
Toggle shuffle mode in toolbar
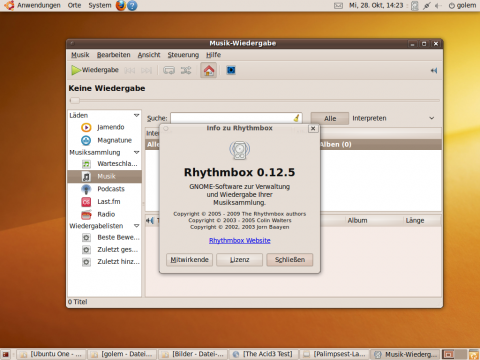pyautogui.click(x=186, y=70)
